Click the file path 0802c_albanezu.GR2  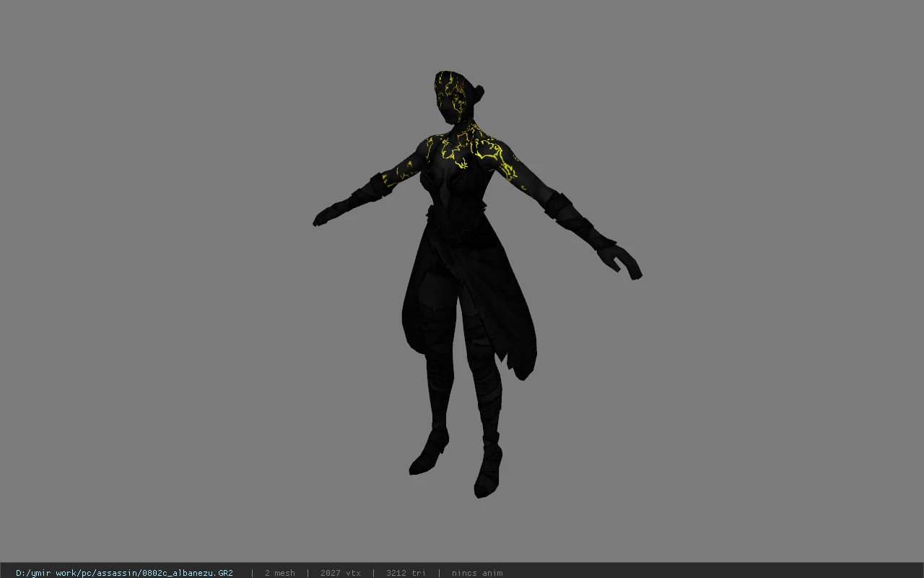124,573
